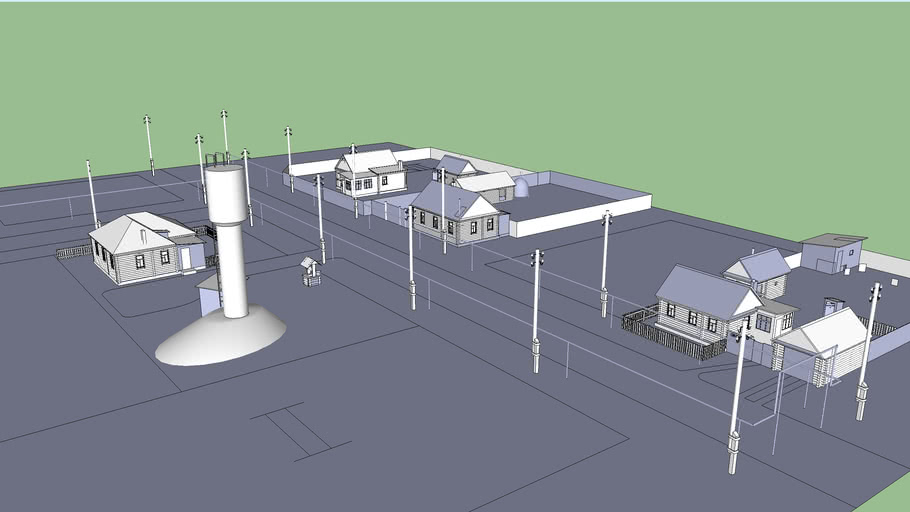This screenshot has width=910, height=512.
Task: Click the white water tower tank
Action: pyautogui.click(x=226, y=195)
